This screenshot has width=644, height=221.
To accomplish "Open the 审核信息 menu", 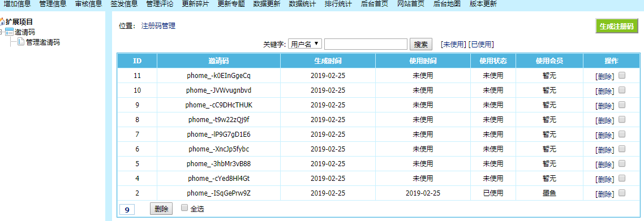I will click(x=89, y=4).
